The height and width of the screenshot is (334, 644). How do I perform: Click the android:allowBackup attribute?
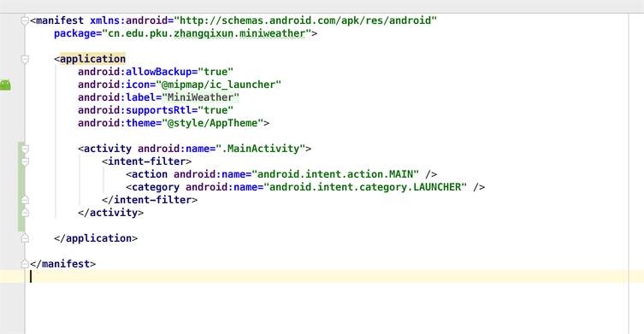point(135,72)
